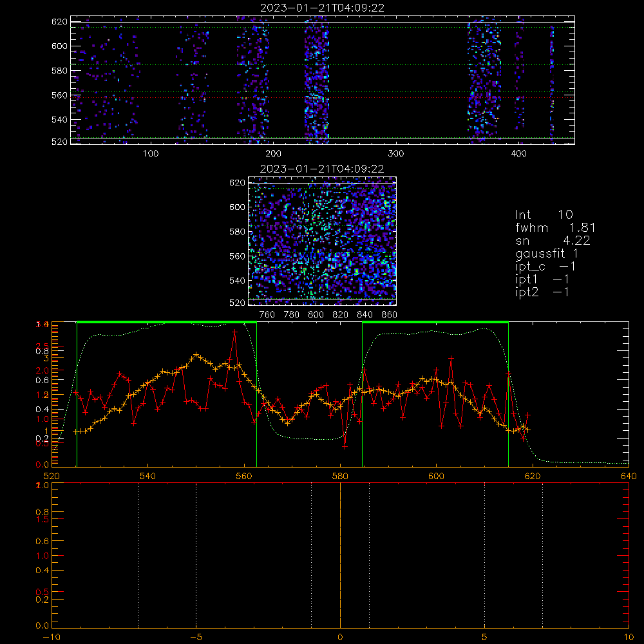This screenshot has width=644, height=644.
Task: Click y-axis label 580 on top plot
Action: point(59,71)
